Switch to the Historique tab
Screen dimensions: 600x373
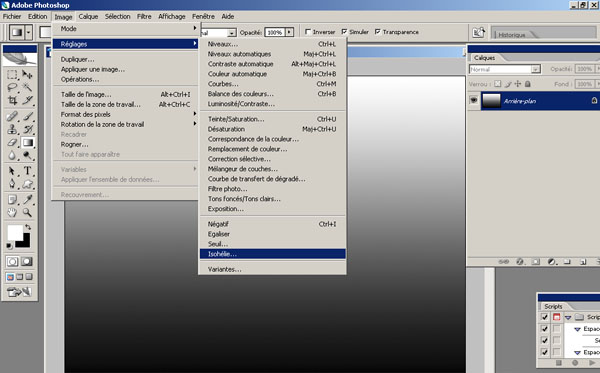tap(512, 35)
